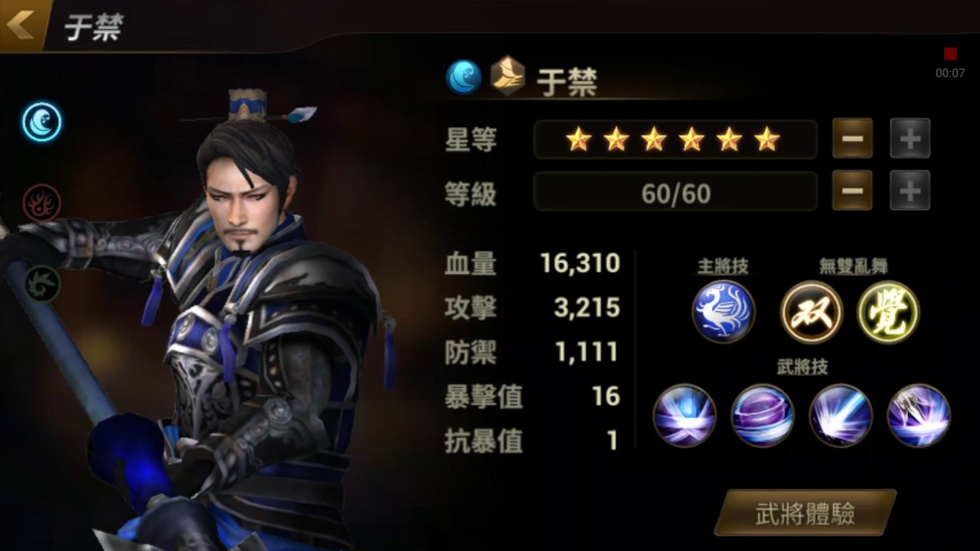Open the second 武將技 purple orb skill

[x=763, y=416]
